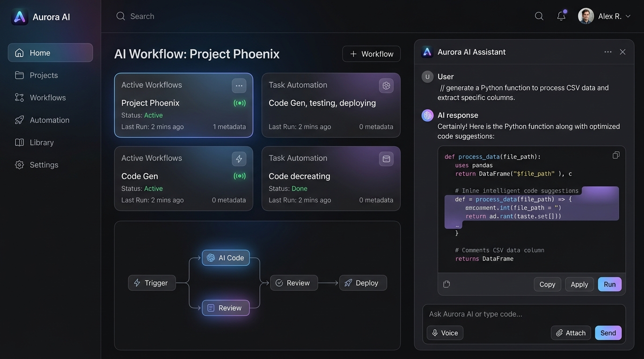Send the message with the Send button
This screenshot has width=644, height=359.
click(608, 333)
